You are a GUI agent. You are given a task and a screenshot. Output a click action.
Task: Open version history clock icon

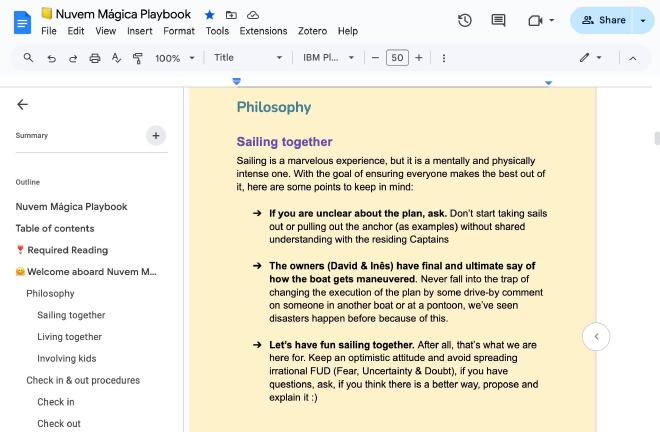[x=465, y=20]
